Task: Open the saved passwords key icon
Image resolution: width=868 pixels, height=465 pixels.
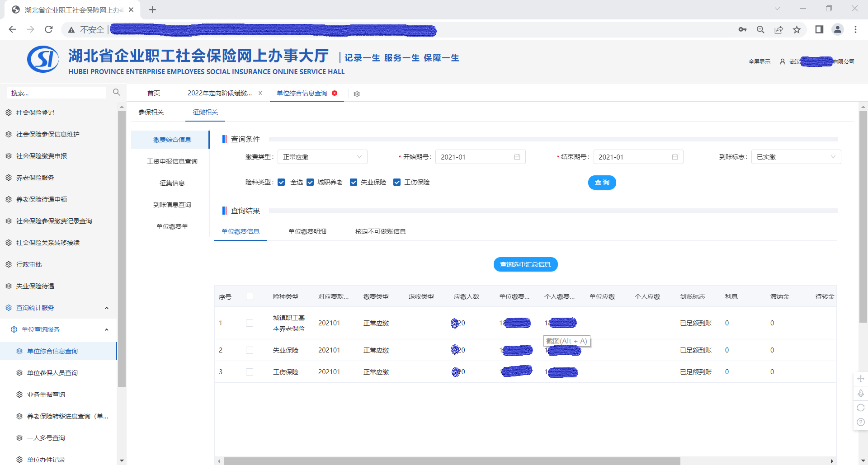Action: pos(742,29)
